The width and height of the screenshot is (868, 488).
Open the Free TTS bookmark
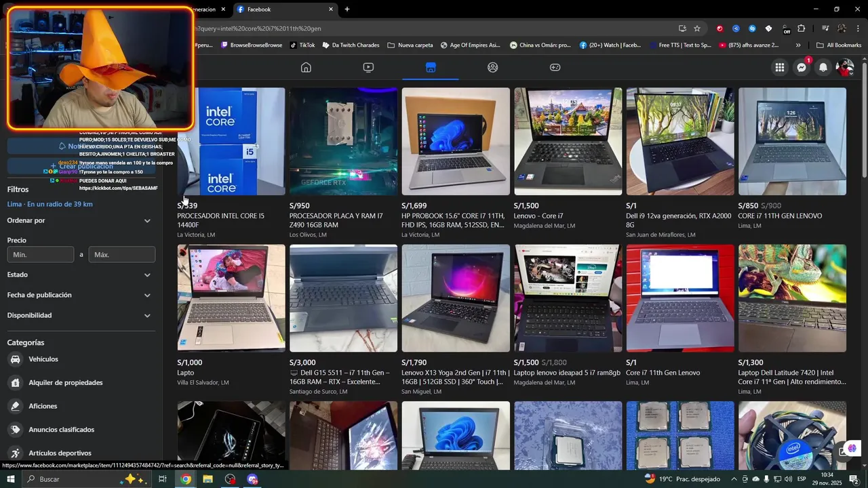(x=679, y=45)
